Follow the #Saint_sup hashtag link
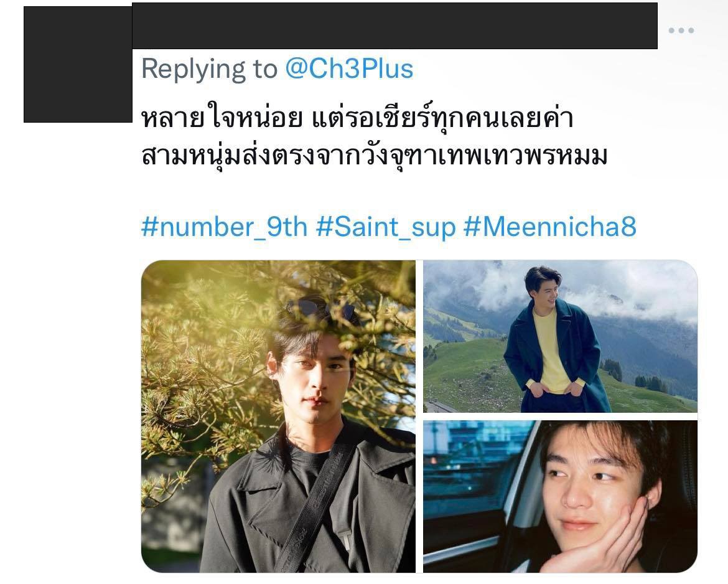This screenshot has width=728, height=584. 386,227
